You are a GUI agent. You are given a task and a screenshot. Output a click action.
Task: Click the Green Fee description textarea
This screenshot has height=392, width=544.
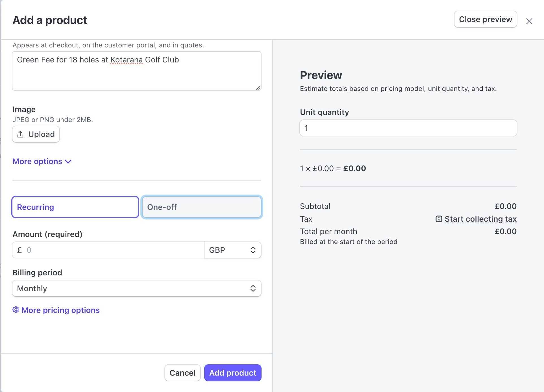[x=136, y=71]
